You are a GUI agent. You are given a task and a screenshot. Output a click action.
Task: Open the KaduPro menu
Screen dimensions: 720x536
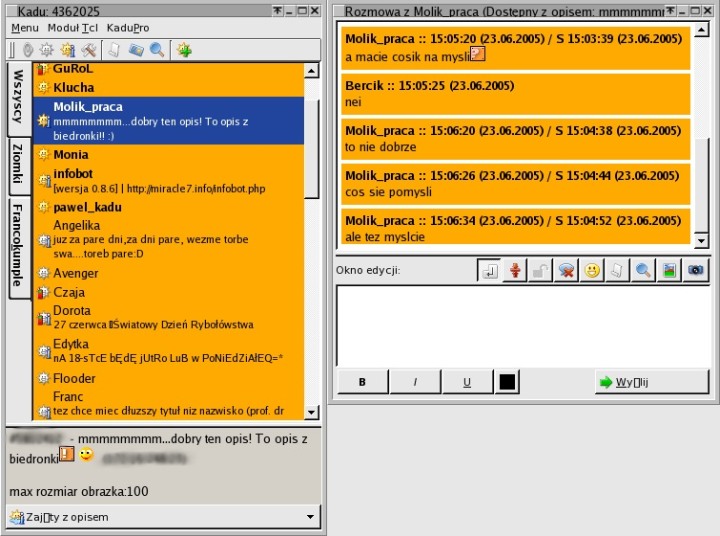click(127, 28)
